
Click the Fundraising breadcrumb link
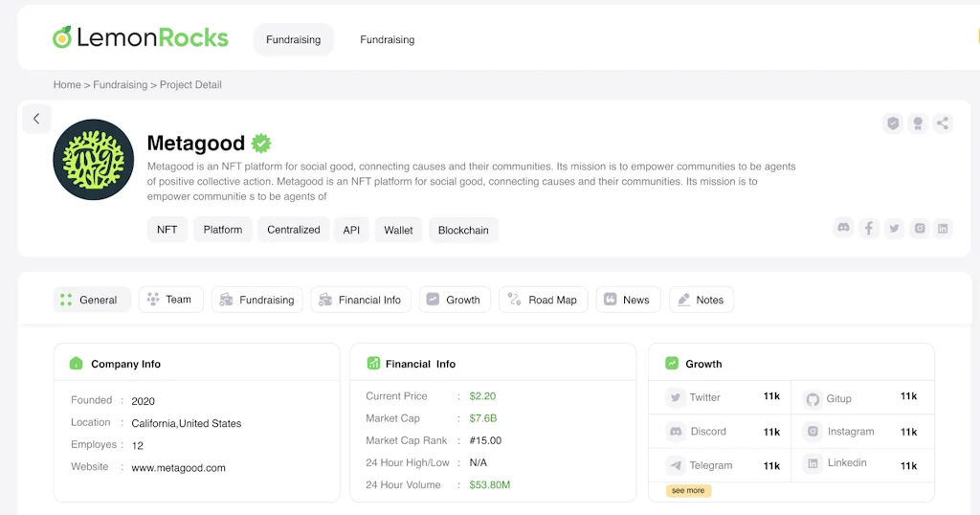click(121, 84)
